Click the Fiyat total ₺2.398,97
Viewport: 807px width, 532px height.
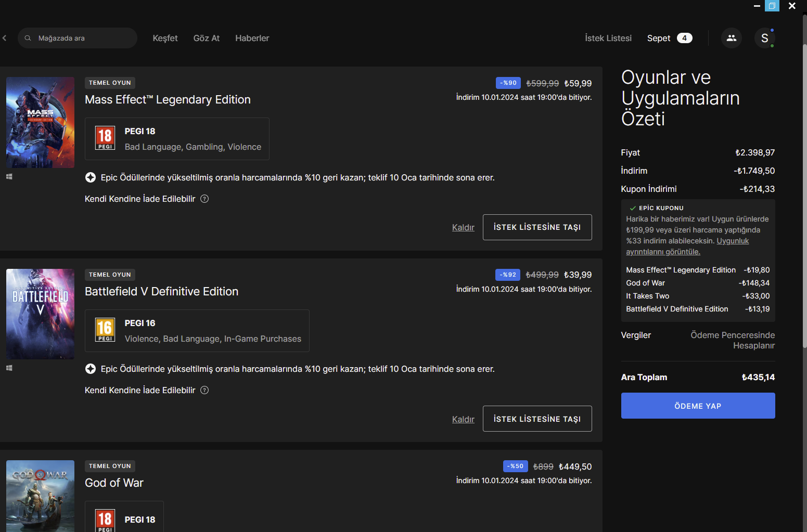[x=755, y=152]
